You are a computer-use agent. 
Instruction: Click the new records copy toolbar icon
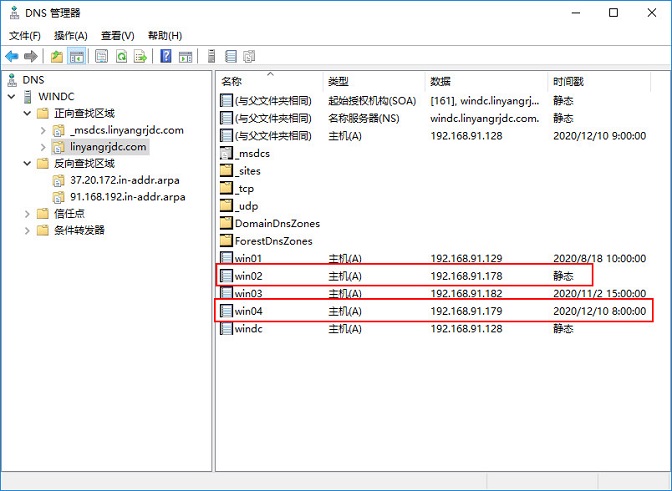point(249,56)
